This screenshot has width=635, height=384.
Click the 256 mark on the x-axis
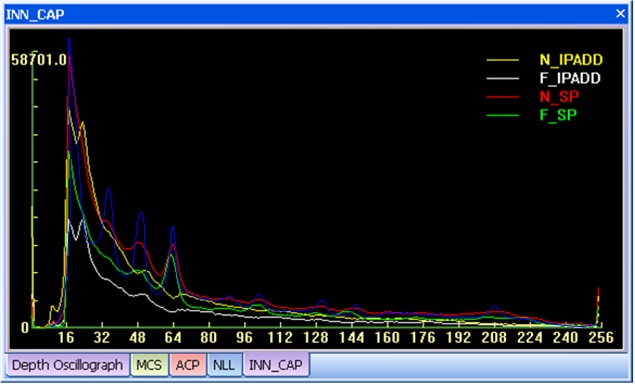point(601,337)
